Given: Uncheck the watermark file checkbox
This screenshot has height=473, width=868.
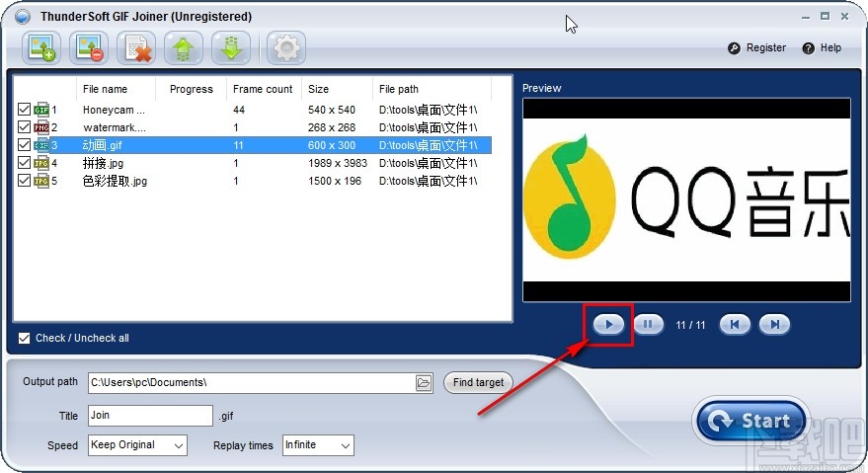Looking at the screenshot, I should click(24, 127).
